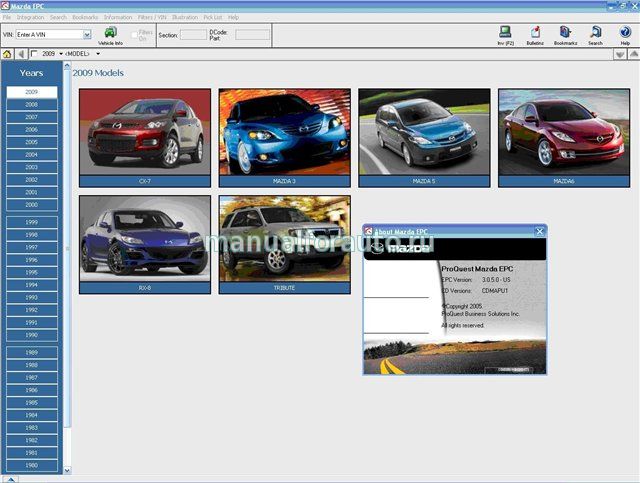Click Years list scrollbar up arrow

[67, 65]
